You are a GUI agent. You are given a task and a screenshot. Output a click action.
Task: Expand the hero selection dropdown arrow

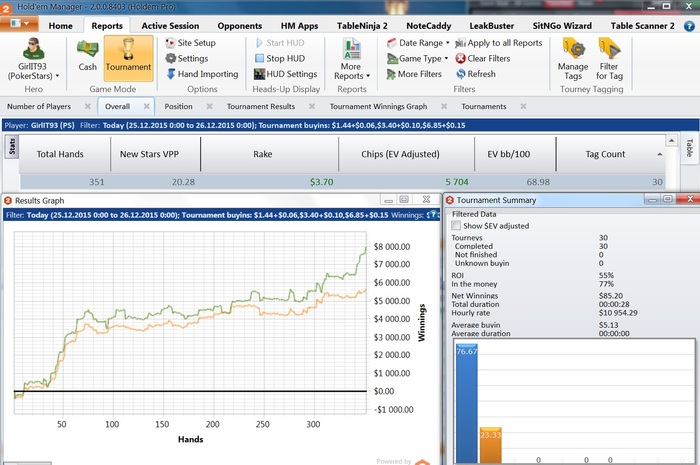57,76
